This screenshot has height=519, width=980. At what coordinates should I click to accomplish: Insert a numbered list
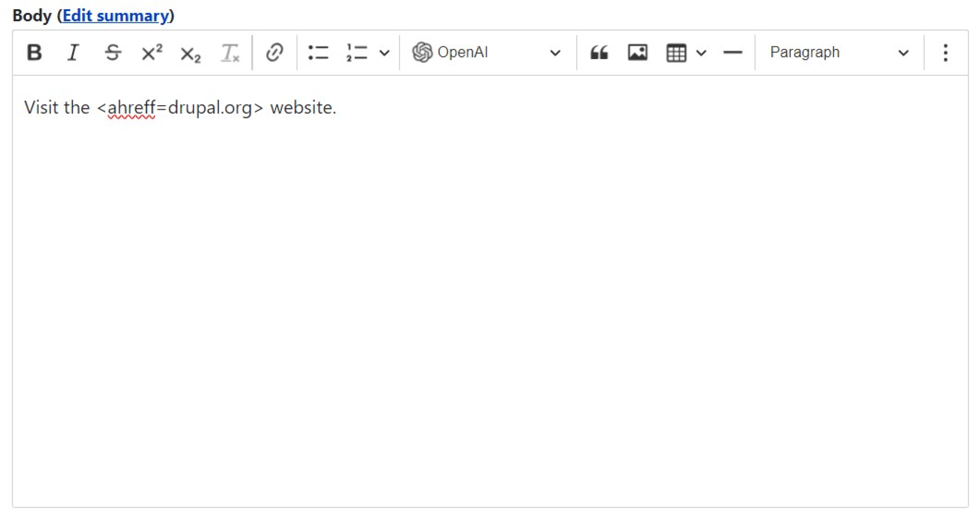click(x=357, y=53)
